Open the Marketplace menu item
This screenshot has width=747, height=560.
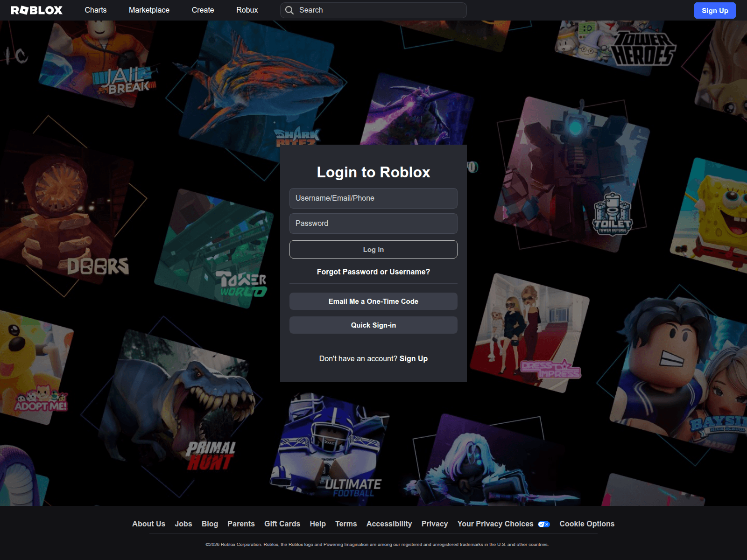(x=149, y=10)
